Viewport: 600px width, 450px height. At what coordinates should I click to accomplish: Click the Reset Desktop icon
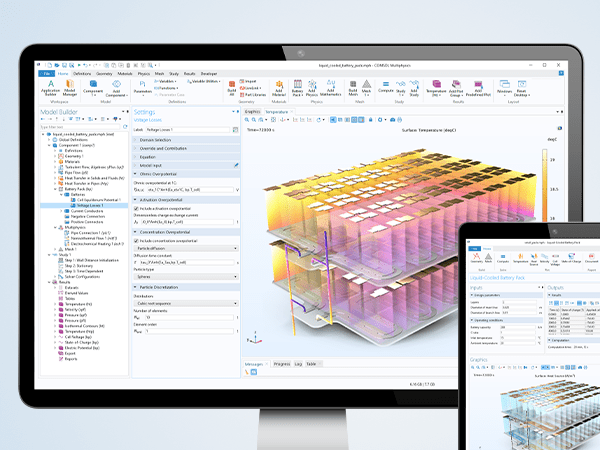pyautogui.click(x=522, y=88)
